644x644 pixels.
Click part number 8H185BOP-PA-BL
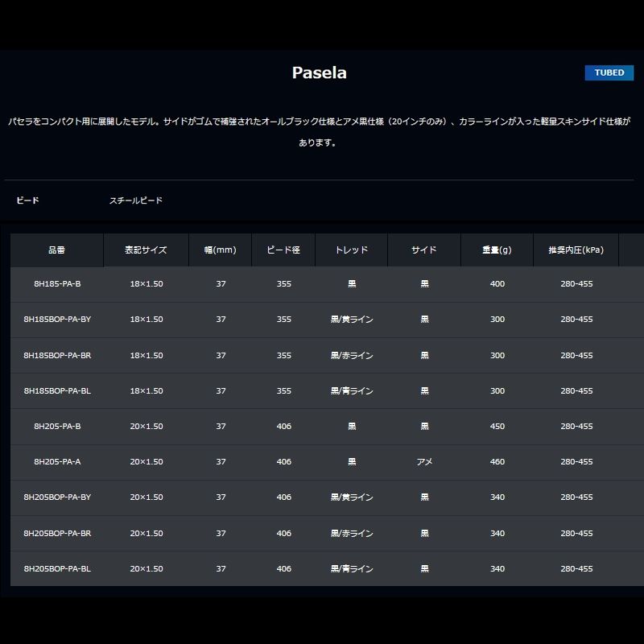click(x=57, y=390)
